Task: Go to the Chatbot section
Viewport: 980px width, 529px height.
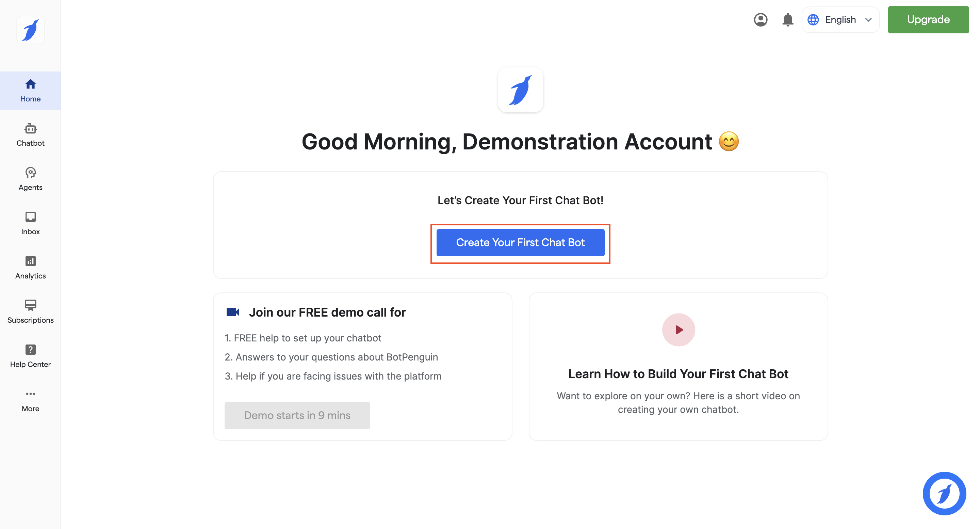Action: (x=30, y=135)
